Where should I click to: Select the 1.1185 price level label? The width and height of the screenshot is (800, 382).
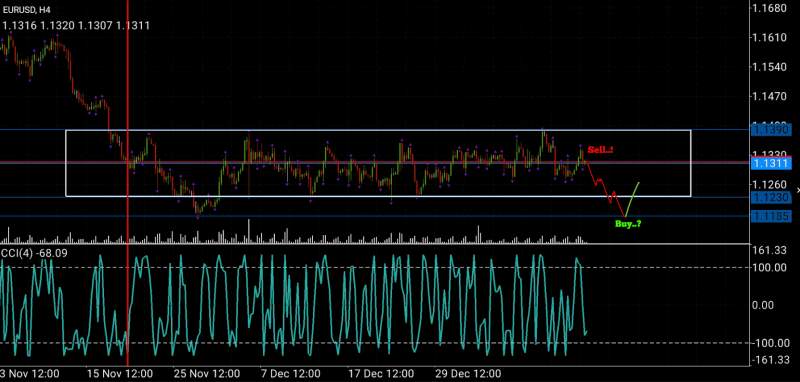coord(772,216)
